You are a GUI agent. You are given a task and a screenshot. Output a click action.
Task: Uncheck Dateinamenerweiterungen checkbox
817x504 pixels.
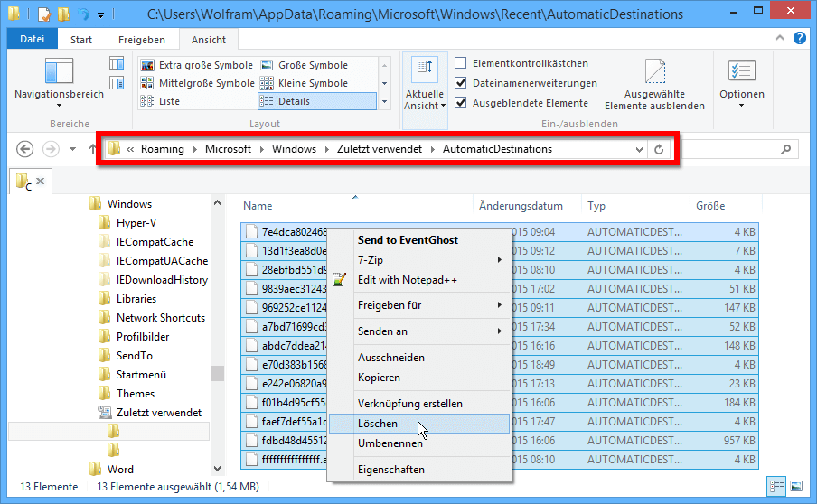point(461,83)
